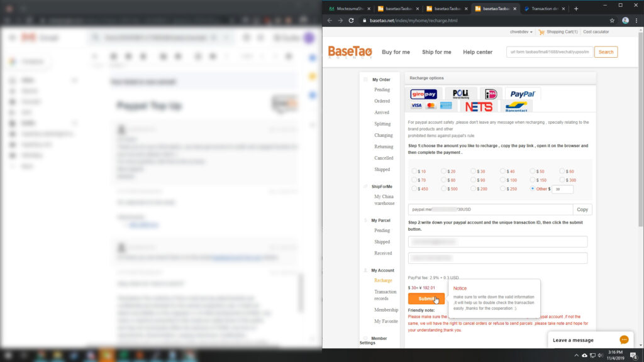Image resolution: width=644 pixels, height=362 pixels.
Task: Open the Buy for me menu
Action: pos(396,52)
